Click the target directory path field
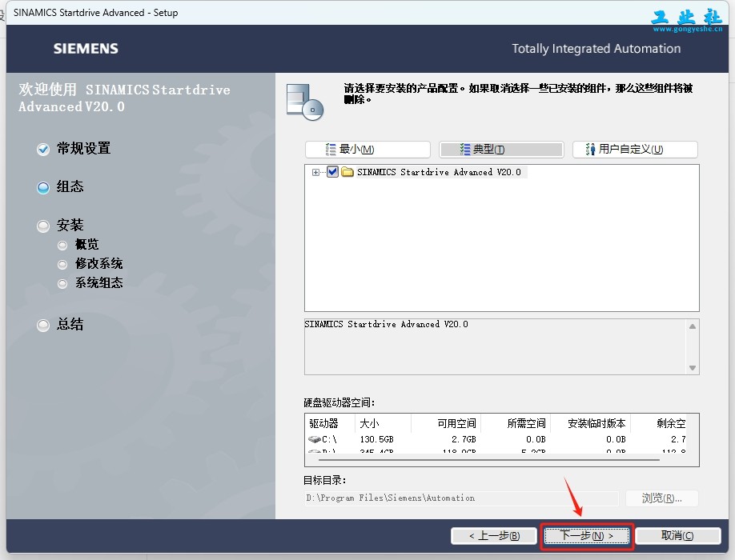Screen dimensions: 735x560 pos(461,498)
